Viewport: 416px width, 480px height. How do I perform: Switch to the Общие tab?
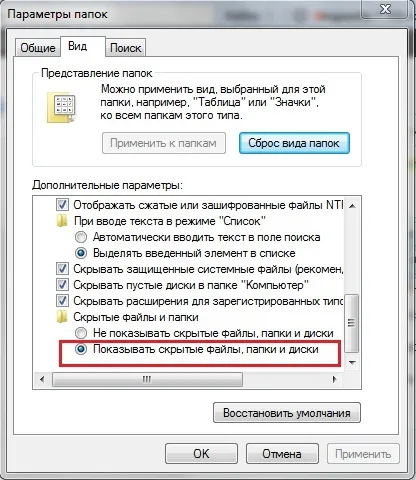click(x=38, y=48)
